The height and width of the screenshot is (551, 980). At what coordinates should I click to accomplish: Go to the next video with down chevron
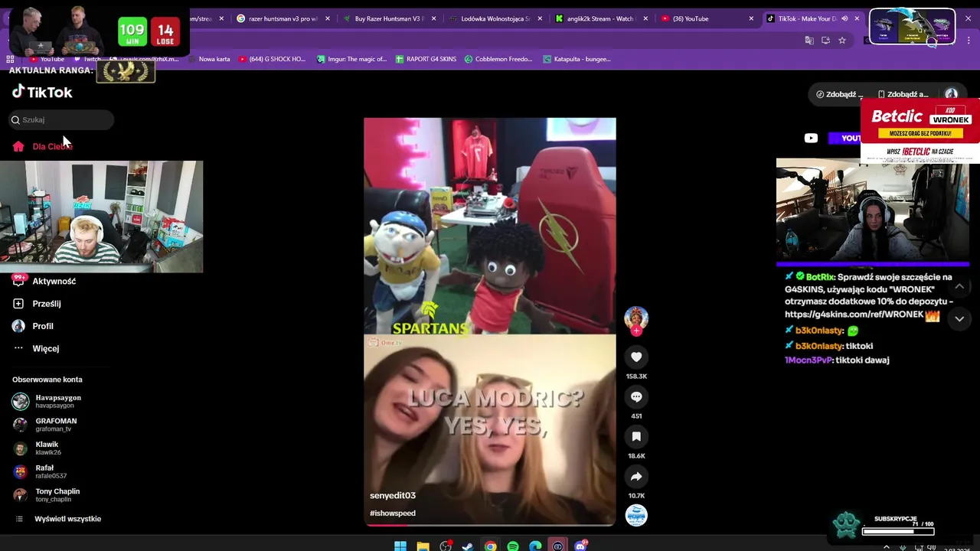point(959,319)
